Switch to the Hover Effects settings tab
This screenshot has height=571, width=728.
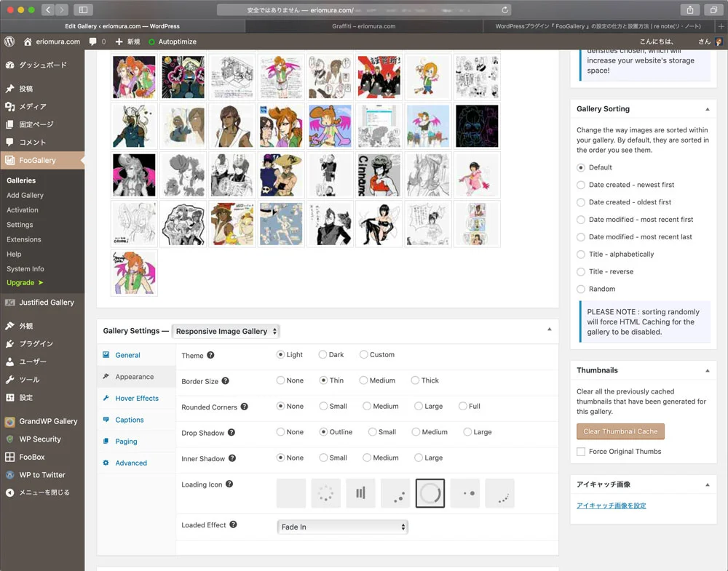(x=136, y=399)
